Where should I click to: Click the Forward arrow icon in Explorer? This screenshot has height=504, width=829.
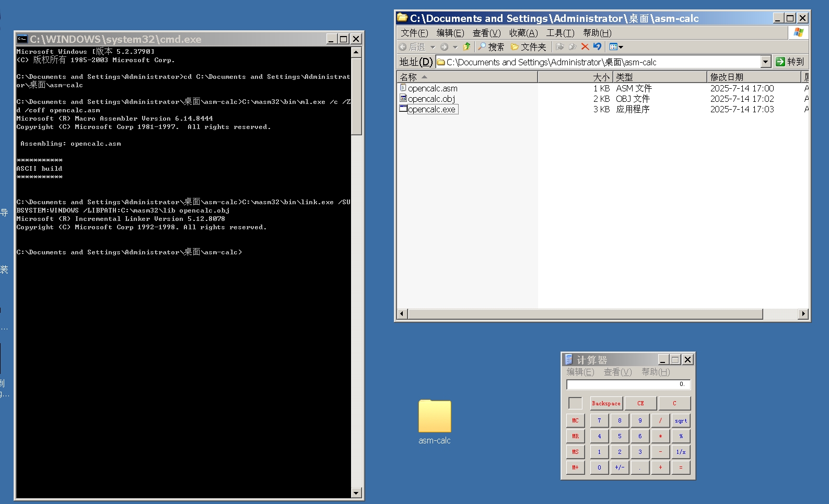pyautogui.click(x=445, y=47)
